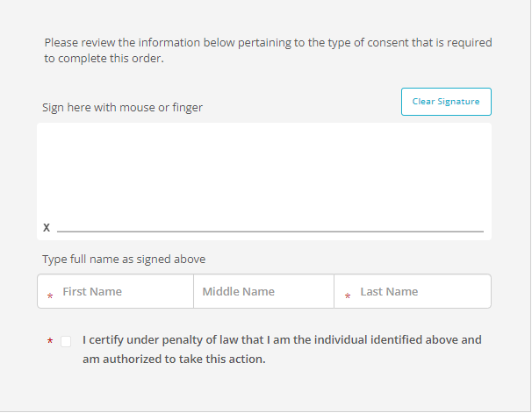This screenshot has height=413, width=532.
Task: Select the Middle Name input box
Action: point(263,291)
